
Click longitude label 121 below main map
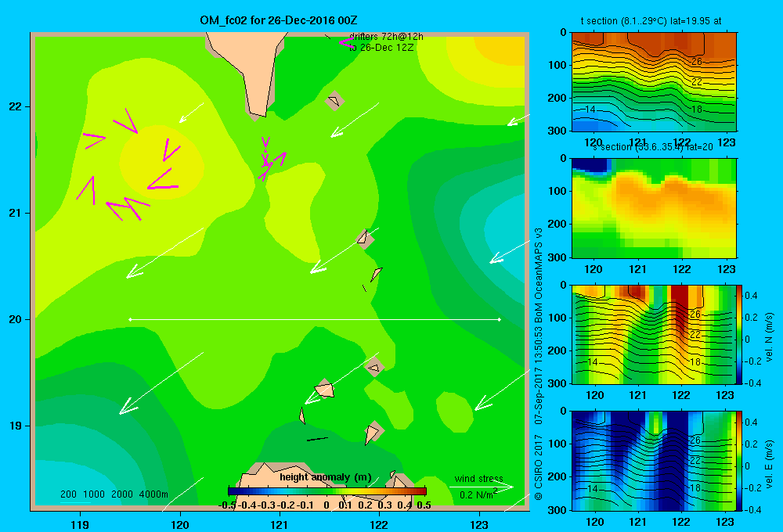pyautogui.click(x=280, y=524)
